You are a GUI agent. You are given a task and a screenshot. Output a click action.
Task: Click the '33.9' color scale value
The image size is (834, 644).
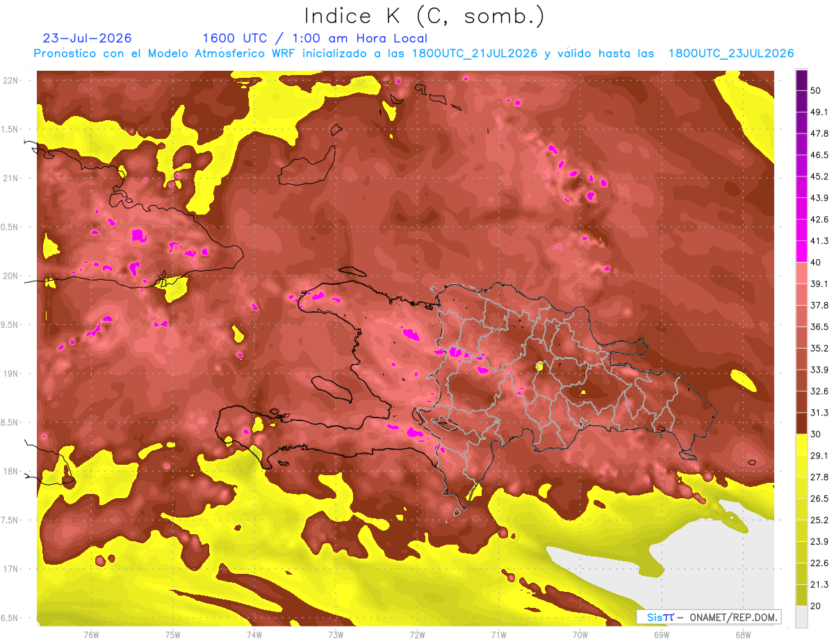[819, 370]
